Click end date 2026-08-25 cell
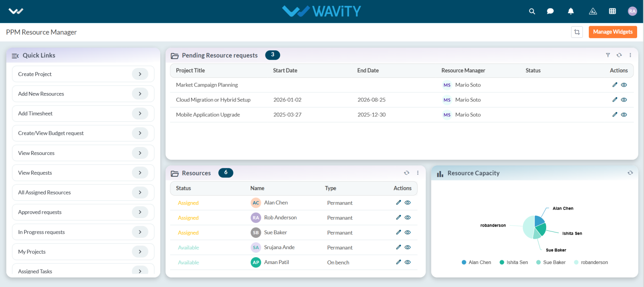 click(x=371, y=100)
